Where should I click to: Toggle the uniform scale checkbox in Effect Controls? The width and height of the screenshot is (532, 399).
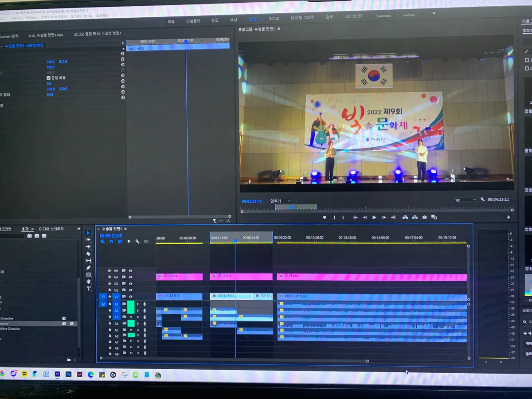pyautogui.click(x=49, y=78)
